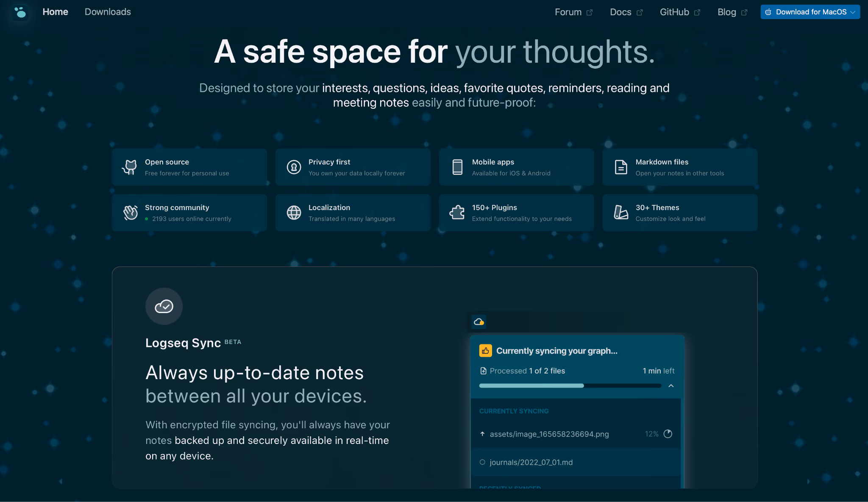Click the sync progress bar
Viewport: 868px width, 502px height.
coord(570,386)
